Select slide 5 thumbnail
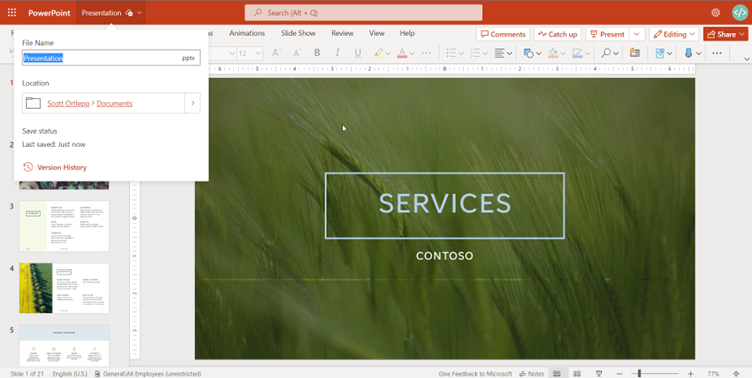 pyautogui.click(x=64, y=345)
